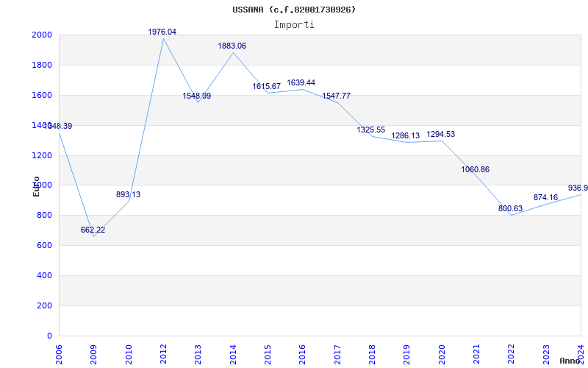Click the data label 1060.86

pos(476,169)
